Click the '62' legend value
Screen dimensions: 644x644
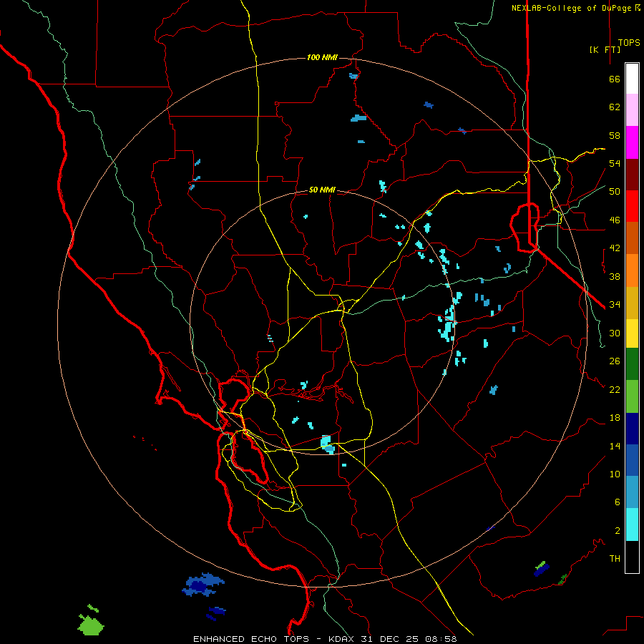pyautogui.click(x=615, y=107)
